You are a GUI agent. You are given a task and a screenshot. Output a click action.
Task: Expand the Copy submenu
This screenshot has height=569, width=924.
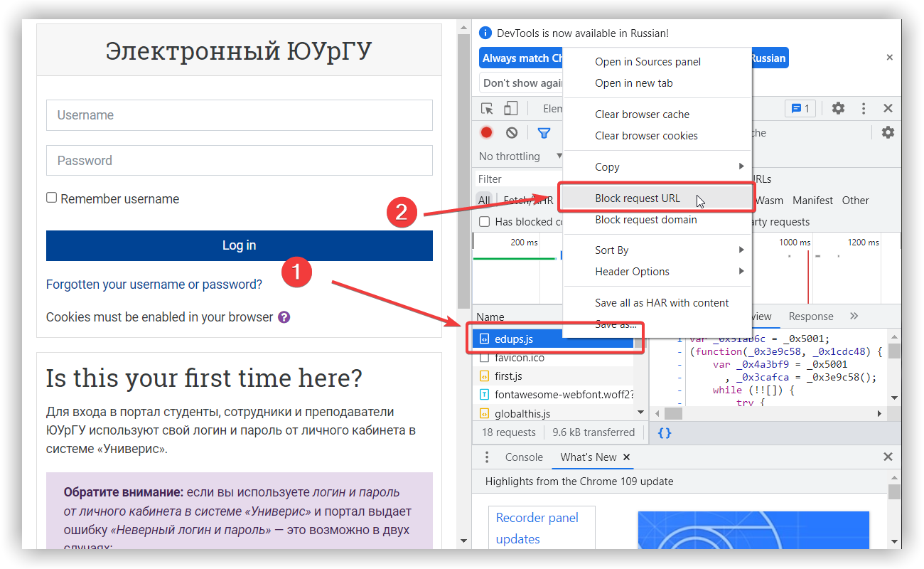tap(657, 166)
